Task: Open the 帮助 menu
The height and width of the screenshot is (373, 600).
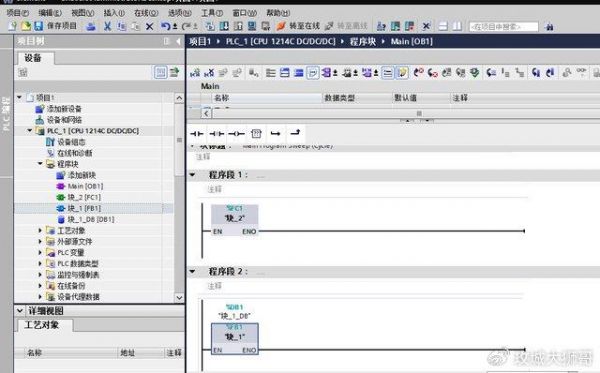Action: click(x=278, y=13)
